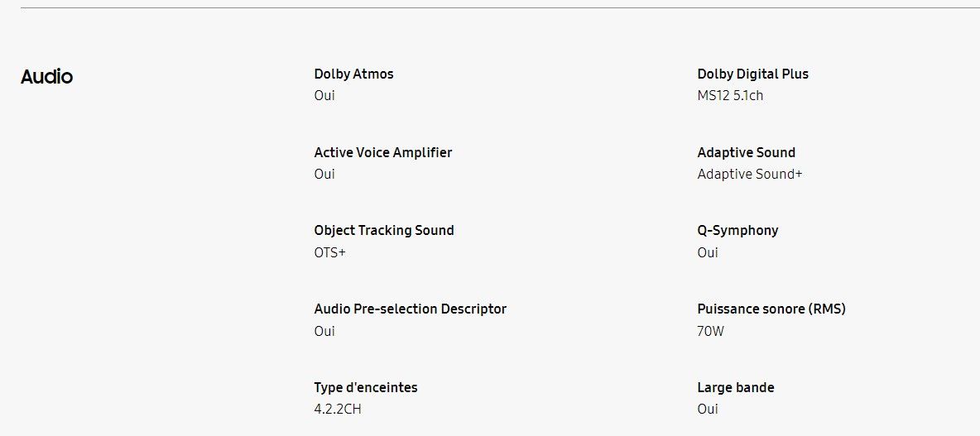Click Oui under Q-Symphony

708,253
